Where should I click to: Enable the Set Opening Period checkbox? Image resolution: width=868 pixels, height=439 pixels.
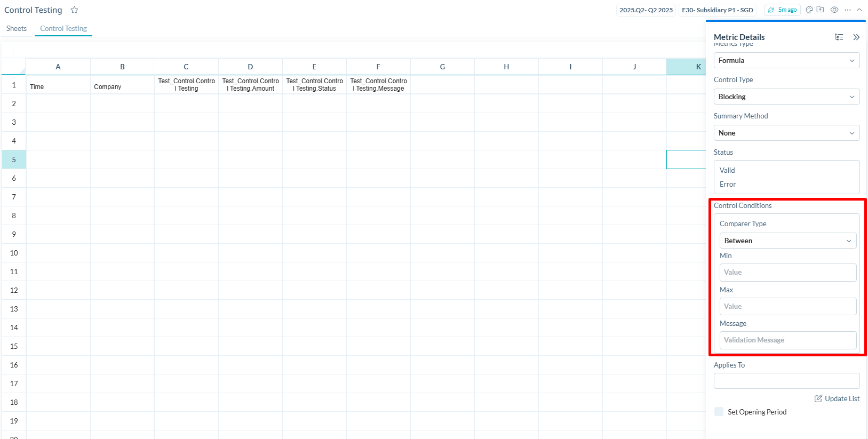click(x=719, y=412)
